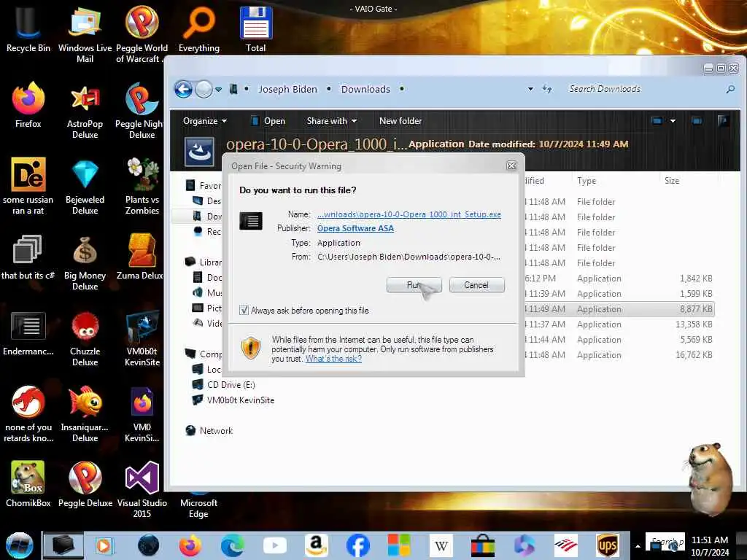The image size is (747, 560).
Task: Open Microsoft Edge desktop icon
Action: pyautogui.click(x=198, y=506)
